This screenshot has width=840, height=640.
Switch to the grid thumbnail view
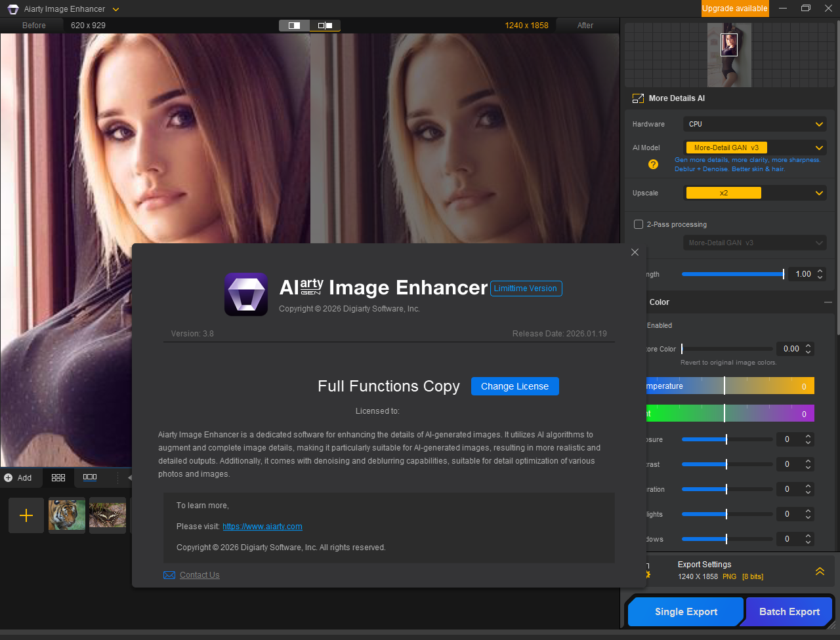pos(58,477)
